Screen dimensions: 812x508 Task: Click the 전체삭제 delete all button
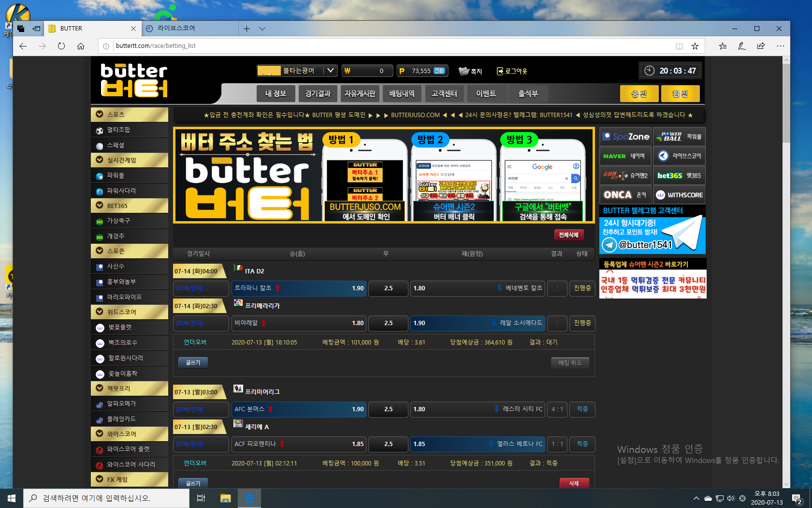pos(568,235)
